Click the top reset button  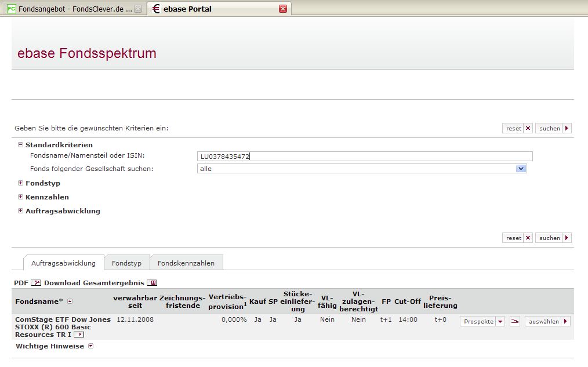(517, 128)
